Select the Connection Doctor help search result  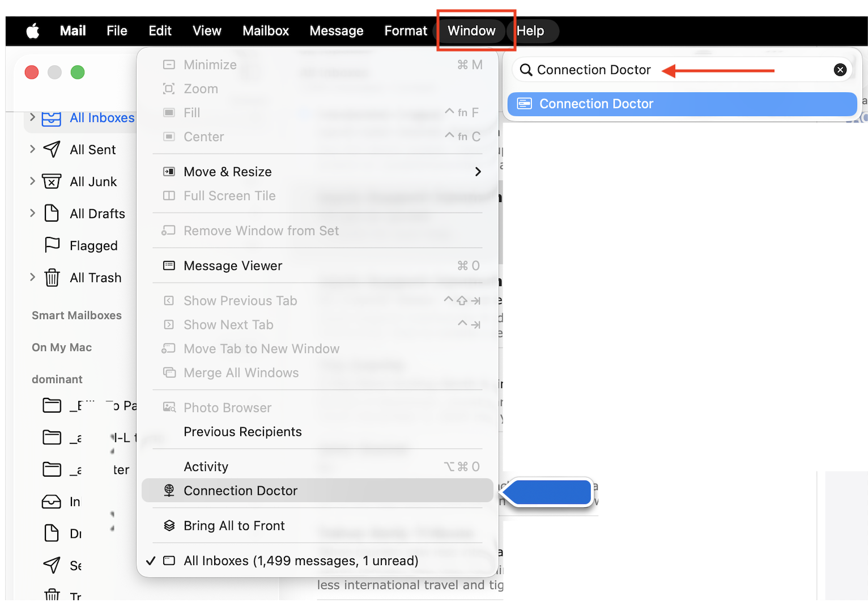(x=682, y=104)
